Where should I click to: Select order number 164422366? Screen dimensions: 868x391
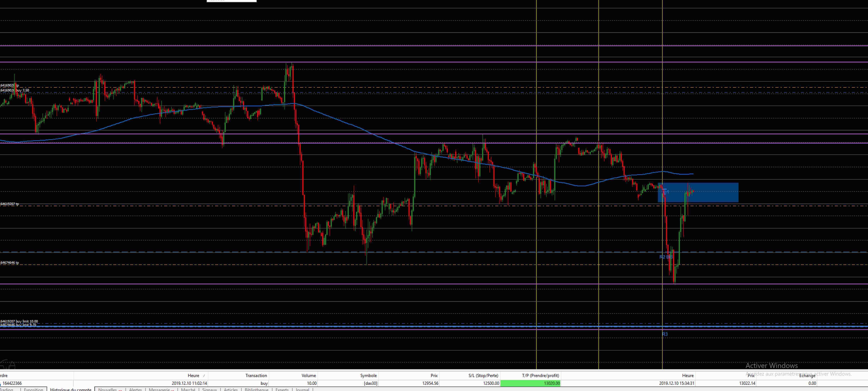pos(12,383)
